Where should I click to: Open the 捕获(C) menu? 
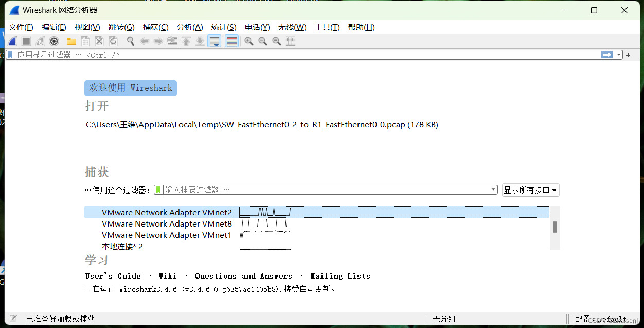tap(156, 27)
